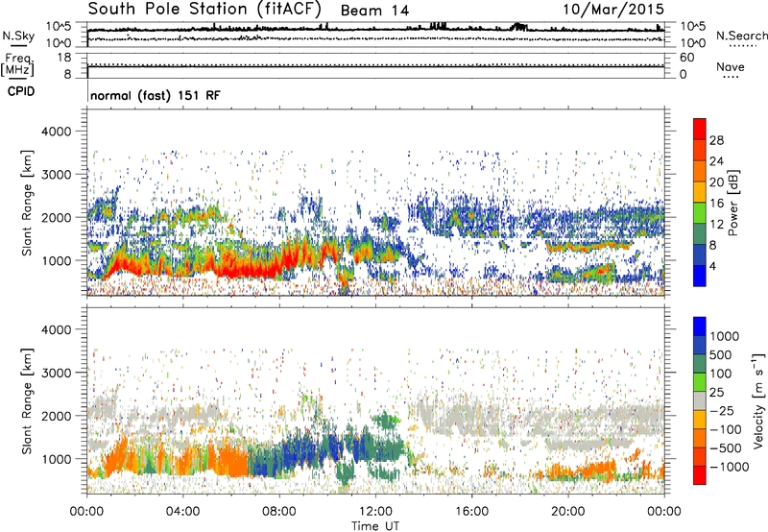This screenshot has height=532, width=768.
Task: Click the '2000' range tick of velocity panel
Action: [x=57, y=416]
